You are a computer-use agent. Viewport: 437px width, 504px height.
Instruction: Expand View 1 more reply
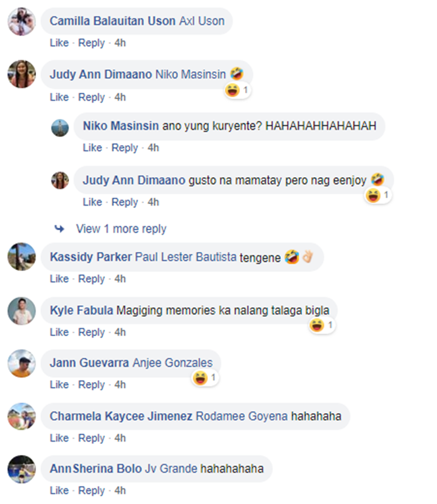(x=121, y=229)
